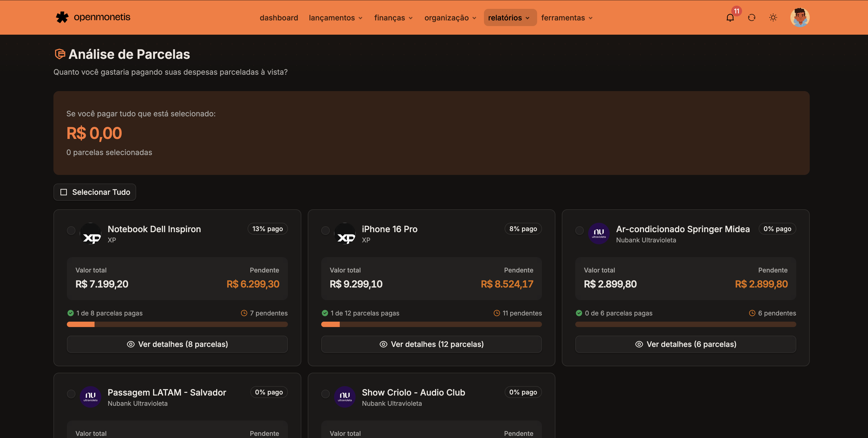Click the refresh sync icon
Screen dimensions: 868x438
[751, 17]
